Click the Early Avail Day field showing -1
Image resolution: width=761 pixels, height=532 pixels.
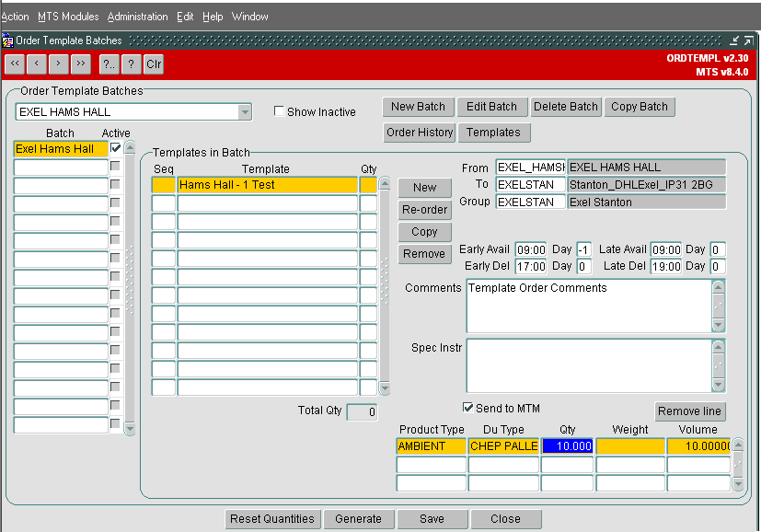coord(583,250)
